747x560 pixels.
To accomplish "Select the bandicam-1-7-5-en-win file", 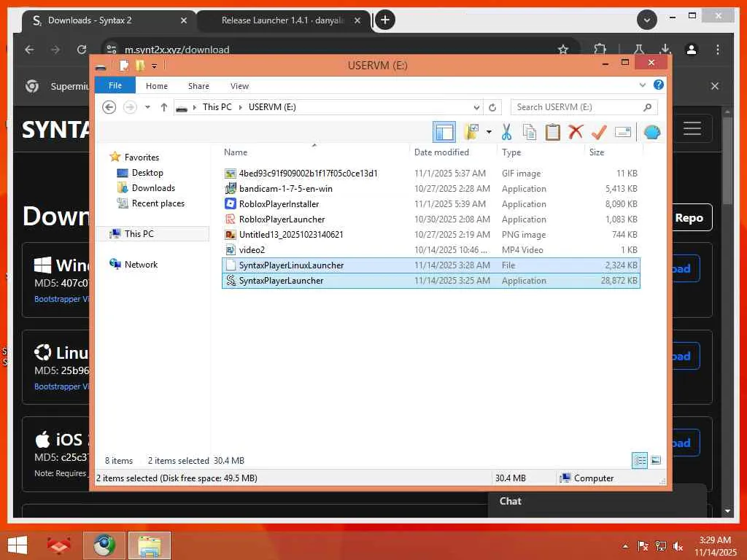I will [430, 189].
